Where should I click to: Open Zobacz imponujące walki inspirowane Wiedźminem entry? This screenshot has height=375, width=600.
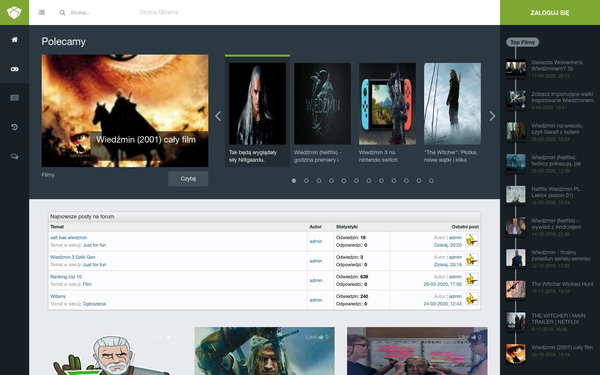562,97
